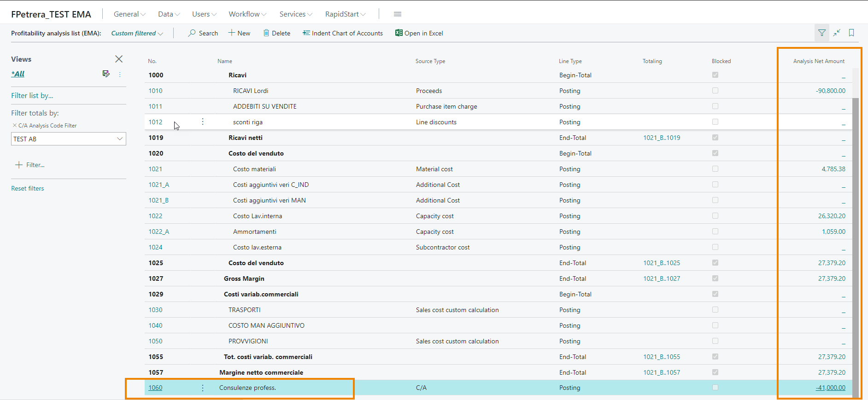The width and height of the screenshot is (868, 400).
Task: Close the Views filter pane
Action: click(119, 59)
